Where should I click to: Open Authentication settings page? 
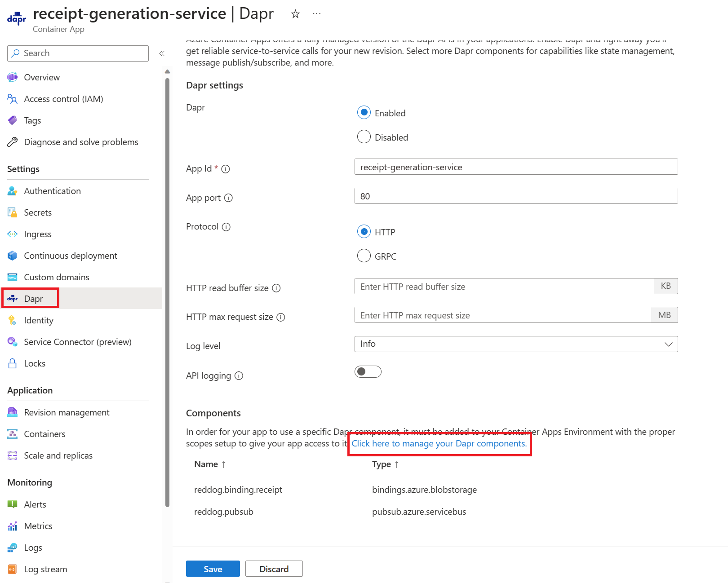click(52, 191)
